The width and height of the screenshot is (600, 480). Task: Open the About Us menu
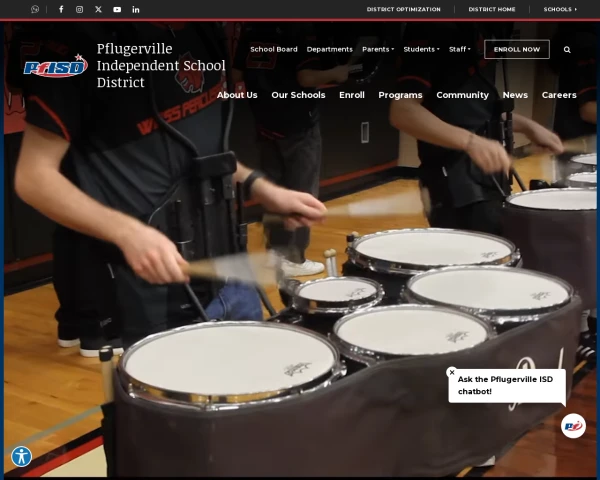(237, 95)
